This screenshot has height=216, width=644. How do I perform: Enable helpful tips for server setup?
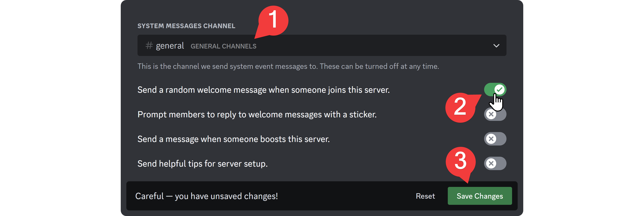pyautogui.click(x=495, y=163)
